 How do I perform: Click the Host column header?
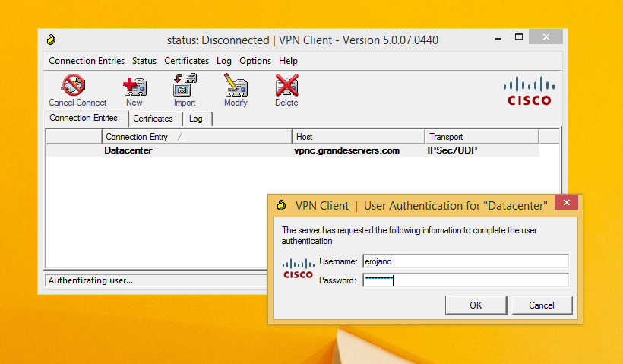[x=358, y=137]
